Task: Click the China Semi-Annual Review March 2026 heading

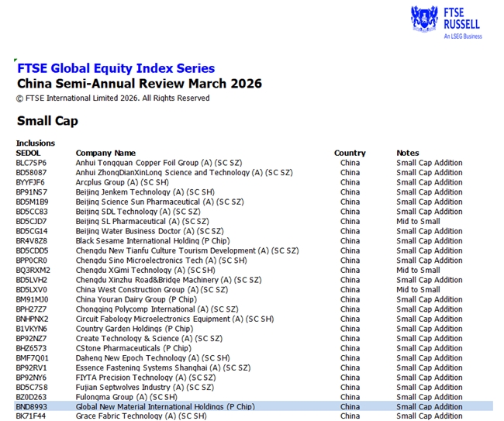Action: click(x=139, y=84)
